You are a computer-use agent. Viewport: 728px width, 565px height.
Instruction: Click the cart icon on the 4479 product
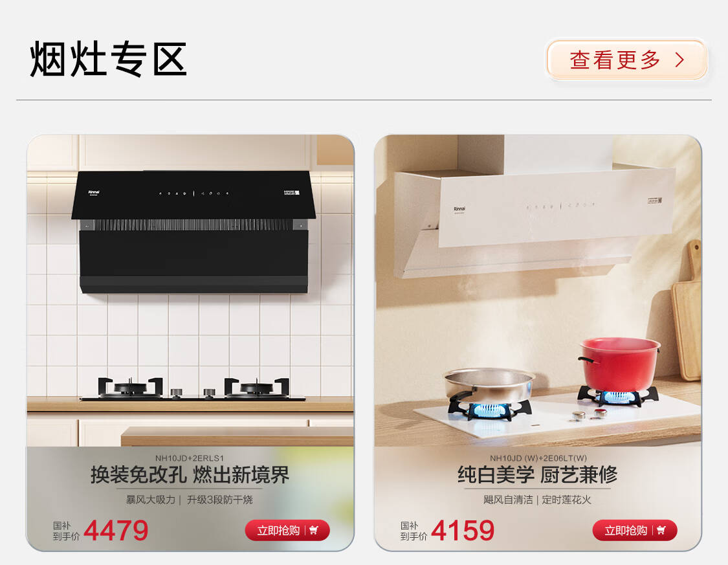[314, 530]
